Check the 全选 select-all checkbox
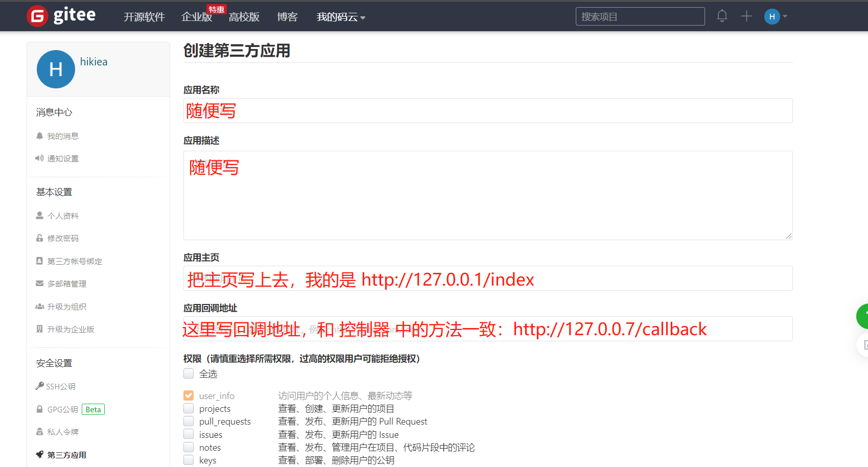 188,373
